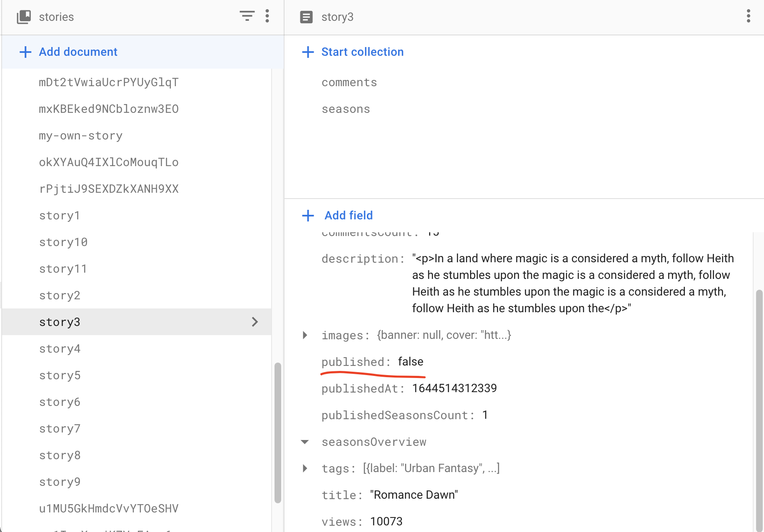Open the seasons subcollection

pyautogui.click(x=346, y=109)
